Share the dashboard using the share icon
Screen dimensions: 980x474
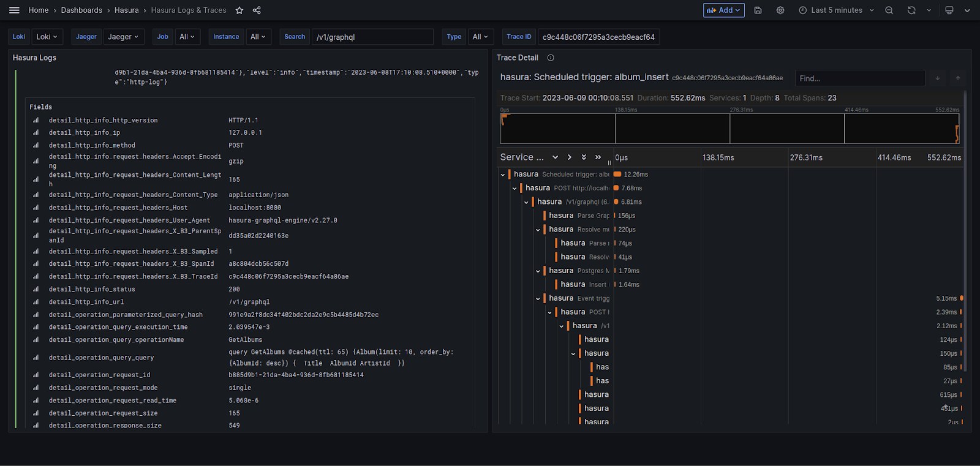point(257,10)
